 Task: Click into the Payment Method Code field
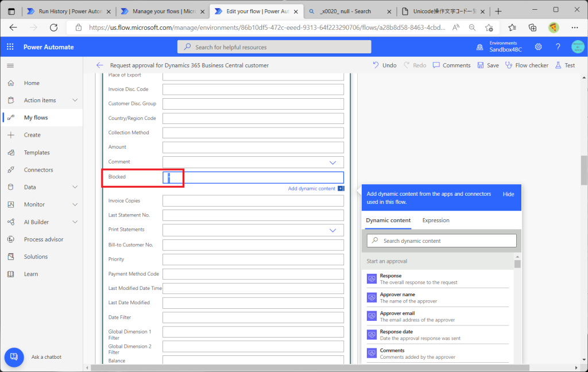(253, 274)
